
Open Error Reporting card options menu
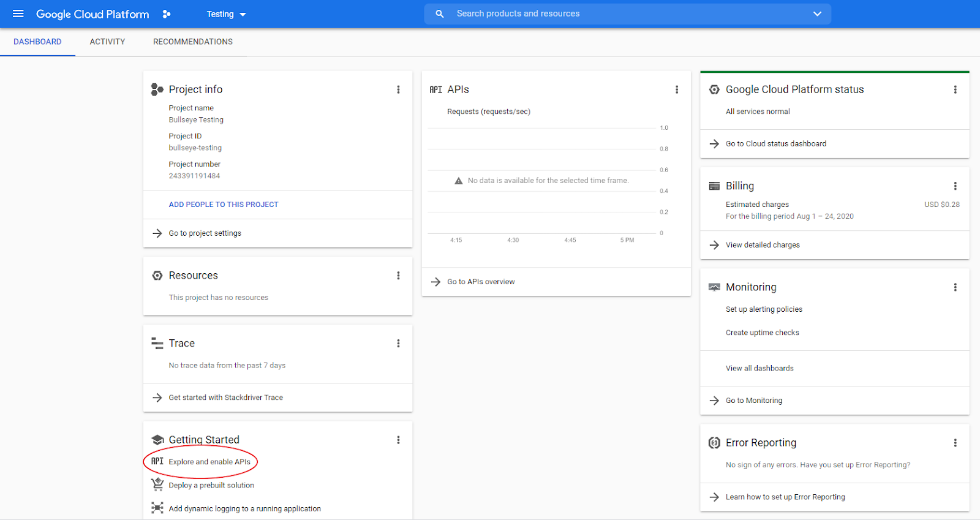click(955, 443)
